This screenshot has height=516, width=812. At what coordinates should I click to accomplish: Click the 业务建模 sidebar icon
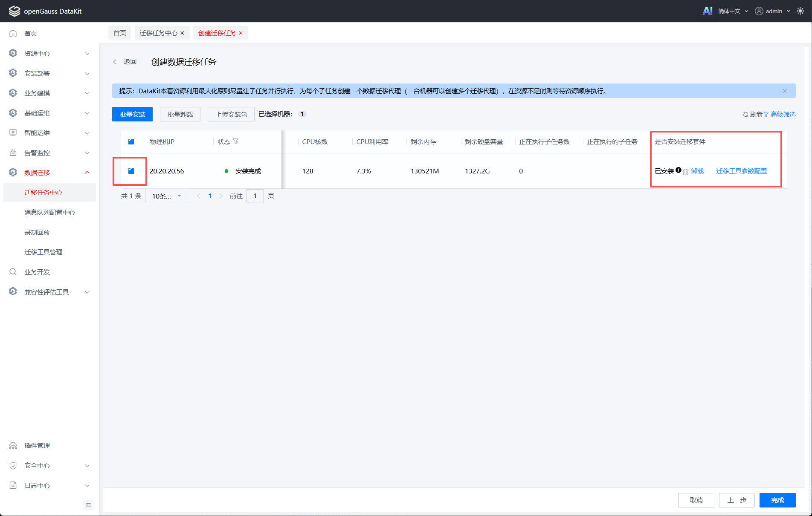point(13,93)
